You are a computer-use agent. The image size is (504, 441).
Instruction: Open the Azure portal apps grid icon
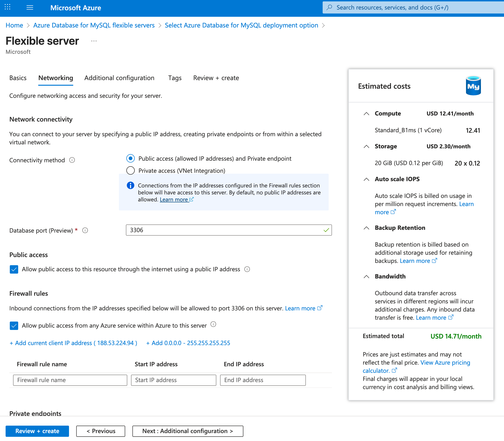pyautogui.click(x=7, y=7)
